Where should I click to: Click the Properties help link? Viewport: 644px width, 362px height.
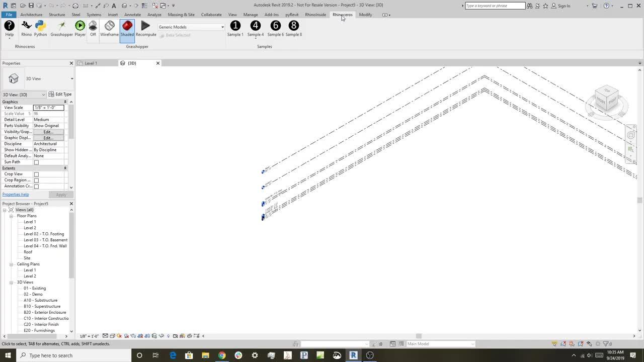(x=15, y=194)
